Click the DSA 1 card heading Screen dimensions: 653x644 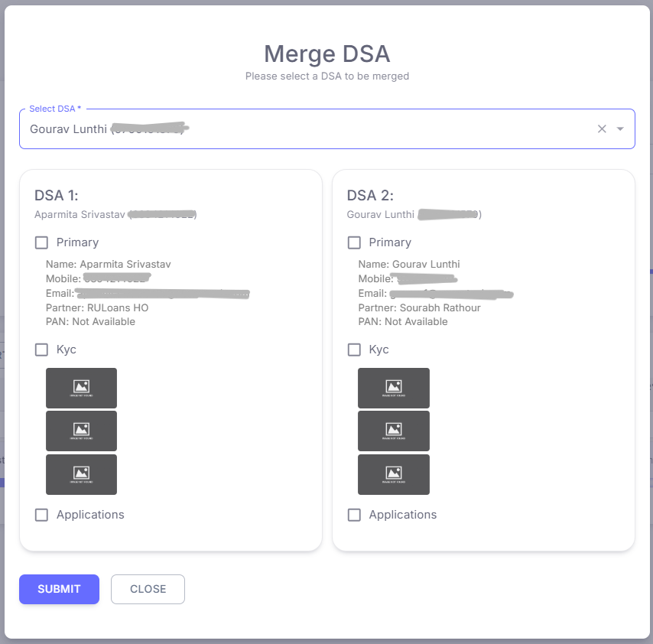click(57, 195)
